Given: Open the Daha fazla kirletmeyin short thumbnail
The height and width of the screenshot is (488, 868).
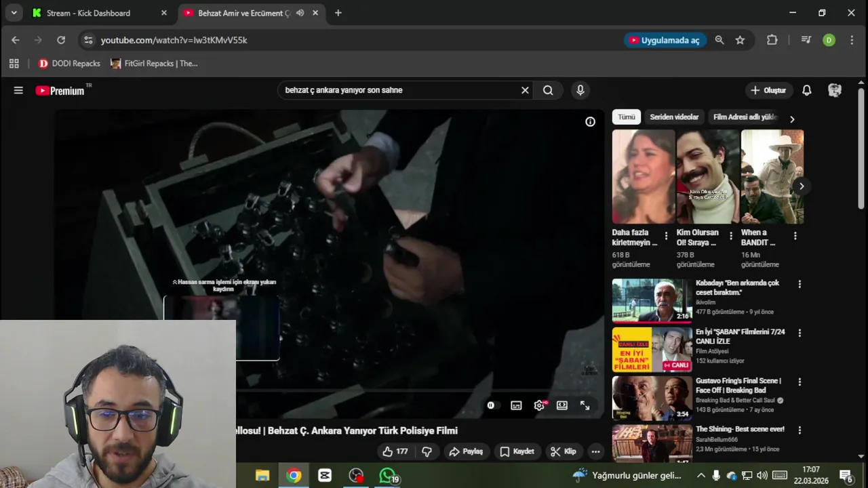Looking at the screenshot, I should click(x=644, y=177).
